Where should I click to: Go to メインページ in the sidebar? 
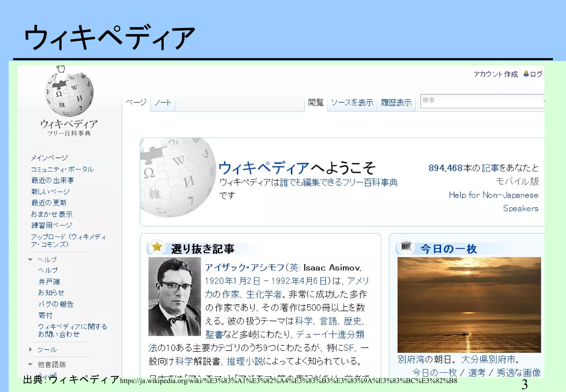(x=49, y=158)
